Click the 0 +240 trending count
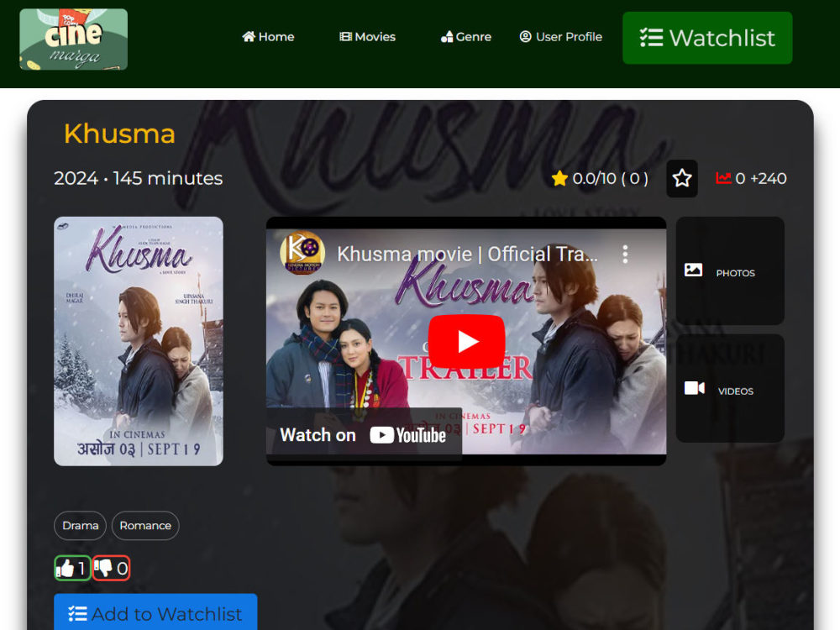 coord(761,178)
